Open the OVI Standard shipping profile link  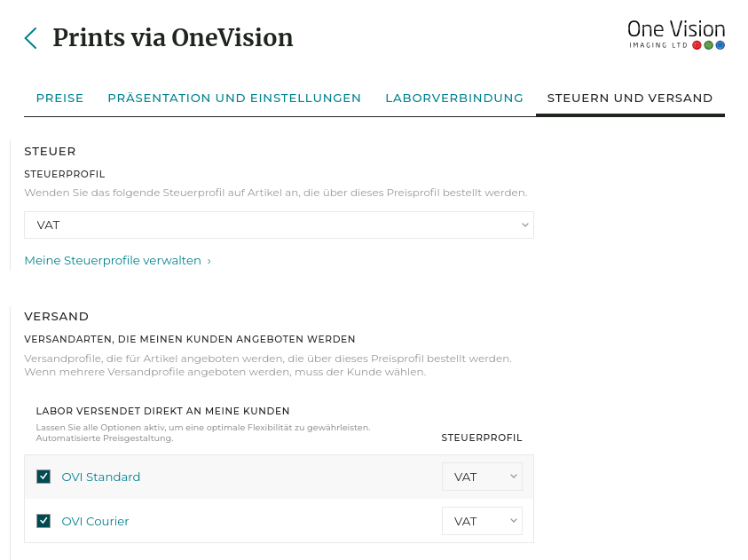click(x=101, y=477)
